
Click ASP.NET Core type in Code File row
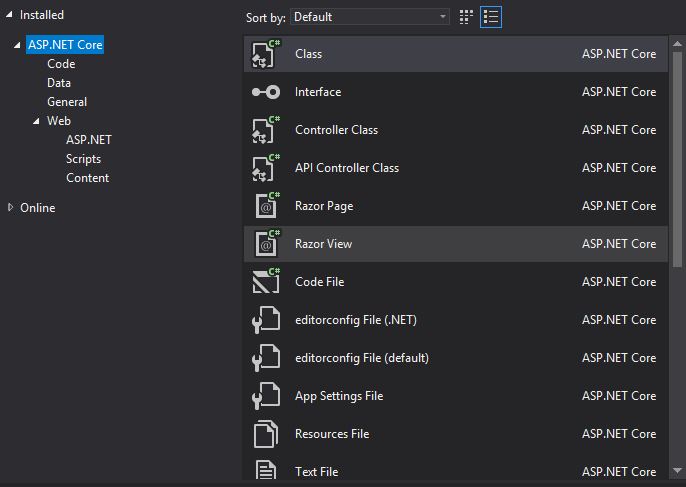(x=619, y=282)
